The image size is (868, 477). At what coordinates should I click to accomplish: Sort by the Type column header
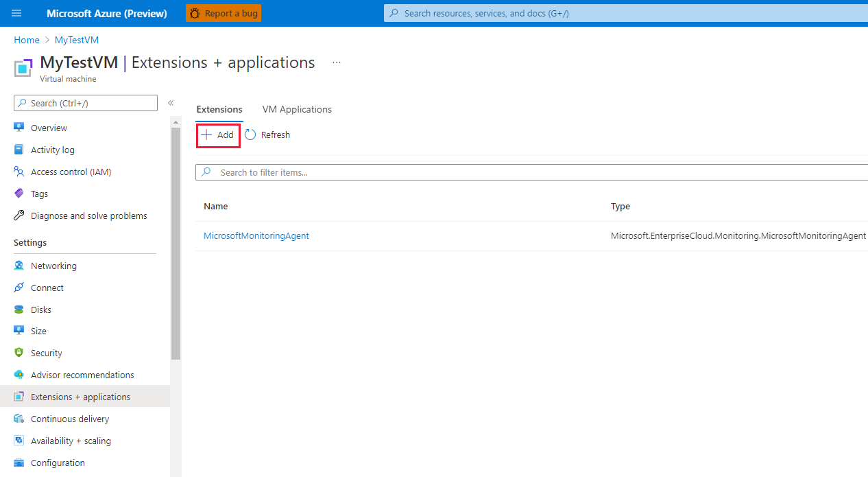[x=620, y=206]
